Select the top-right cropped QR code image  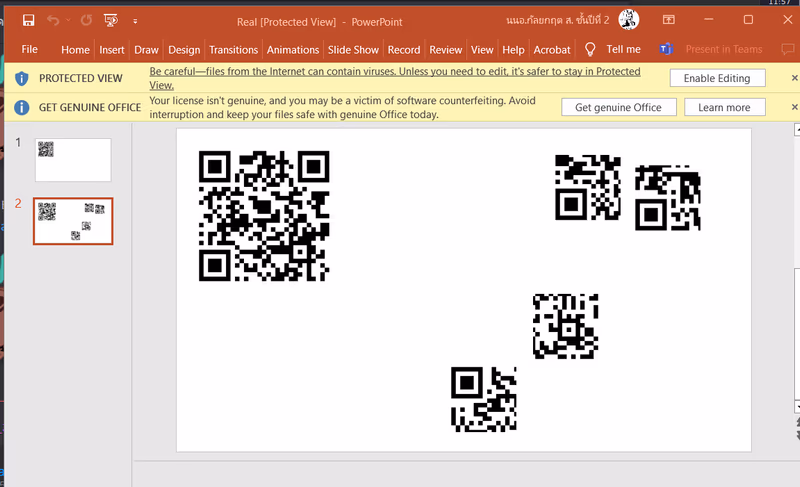point(588,187)
